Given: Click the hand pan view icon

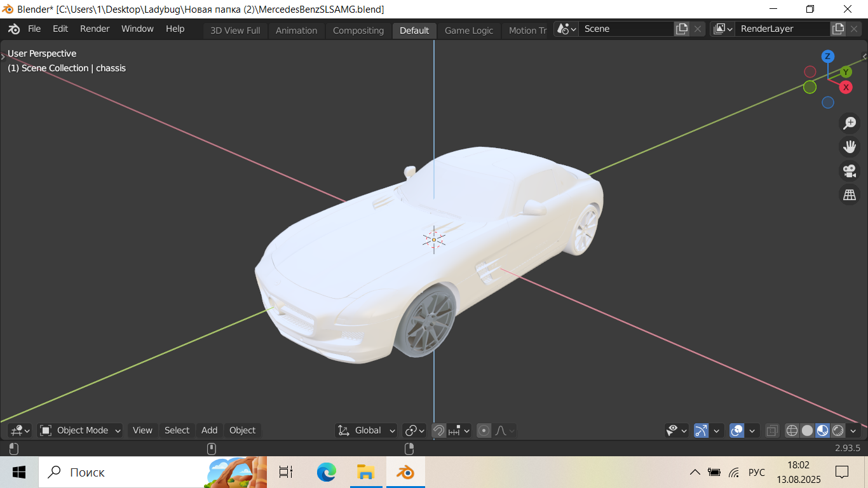Looking at the screenshot, I should (x=850, y=147).
